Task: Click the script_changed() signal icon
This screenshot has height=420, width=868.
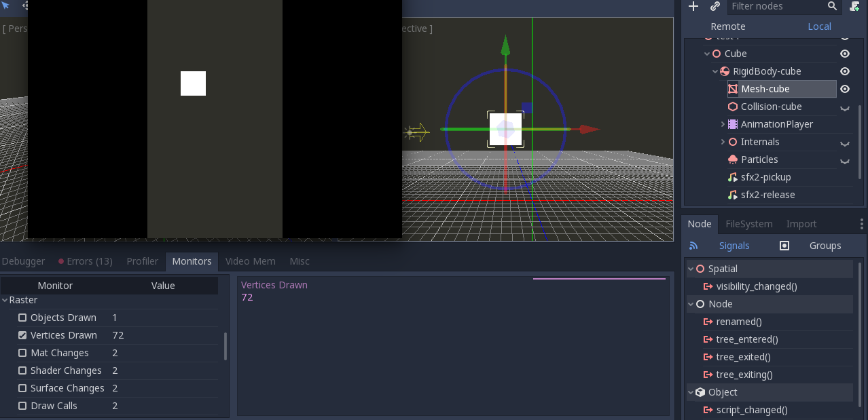Action: (708, 410)
